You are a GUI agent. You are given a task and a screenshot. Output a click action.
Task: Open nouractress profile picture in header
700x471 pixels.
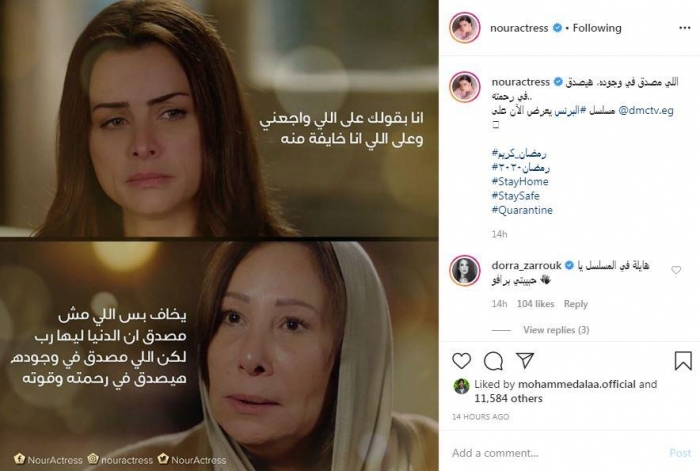464,28
